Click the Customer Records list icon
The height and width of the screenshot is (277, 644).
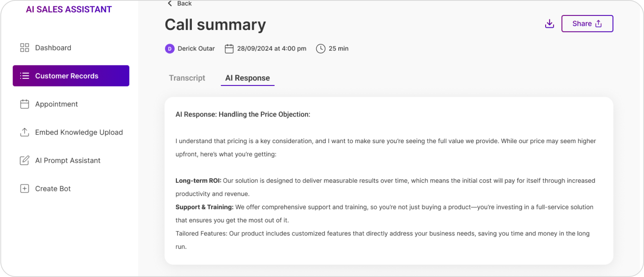(x=25, y=76)
